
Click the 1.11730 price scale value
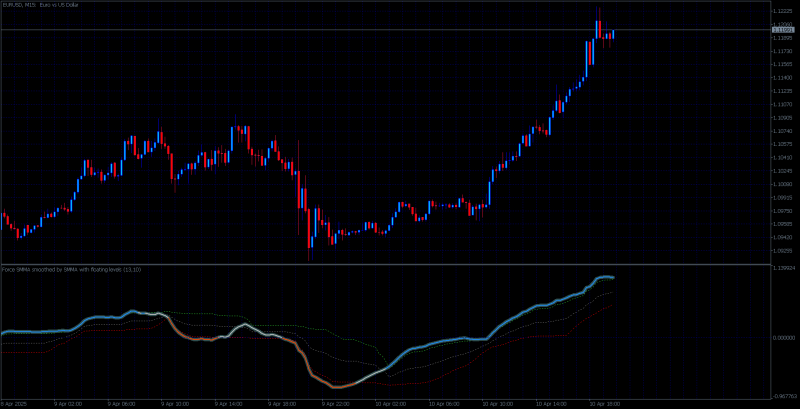[x=782, y=51]
